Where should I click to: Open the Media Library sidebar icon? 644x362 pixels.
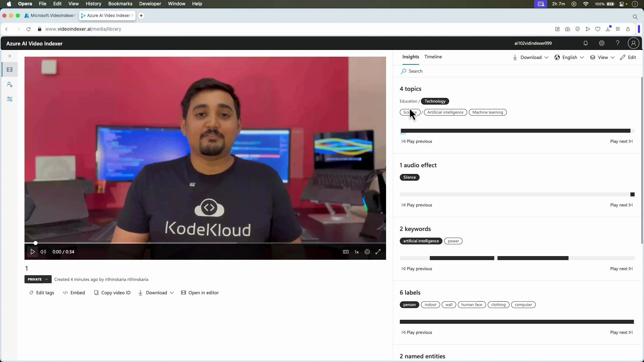[x=10, y=69]
